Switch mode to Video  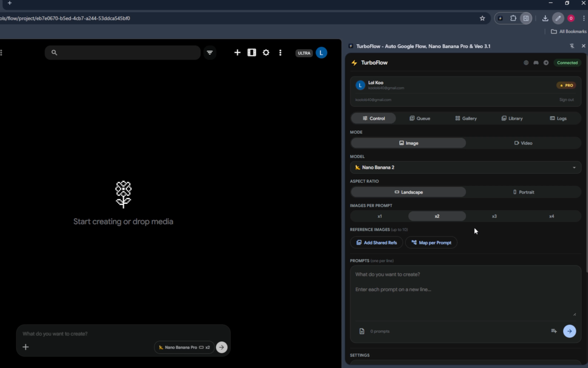point(523,143)
